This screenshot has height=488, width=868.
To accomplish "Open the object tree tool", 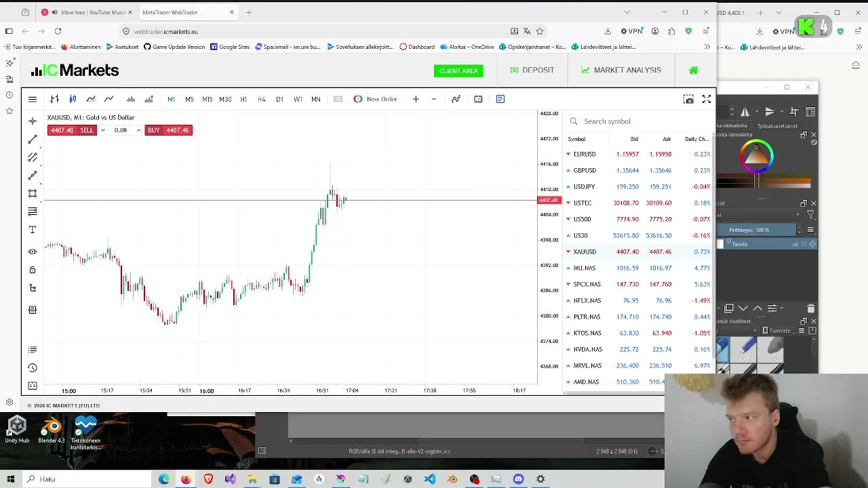I will (x=33, y=288).
